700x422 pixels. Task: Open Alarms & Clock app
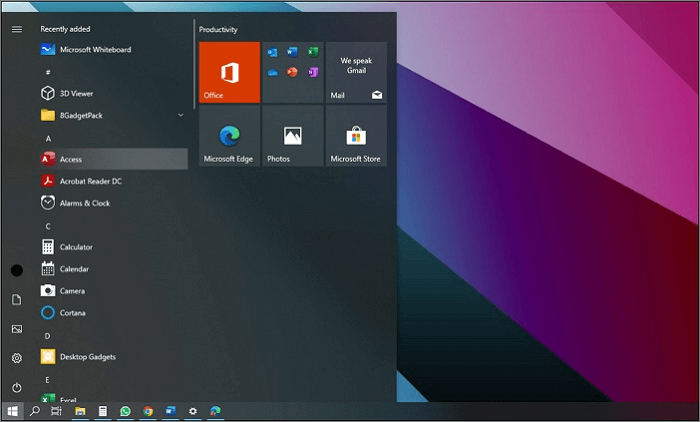pos(84,203)
